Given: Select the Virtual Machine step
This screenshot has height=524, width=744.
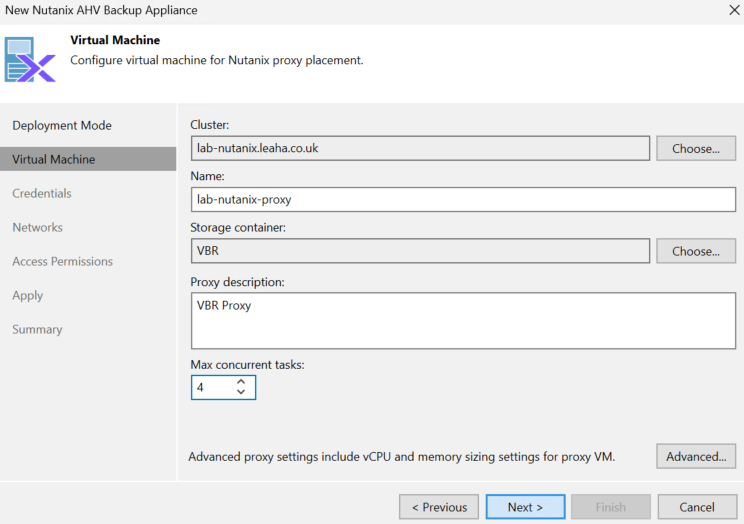Looking at the screenshot, I should [88, 159].
